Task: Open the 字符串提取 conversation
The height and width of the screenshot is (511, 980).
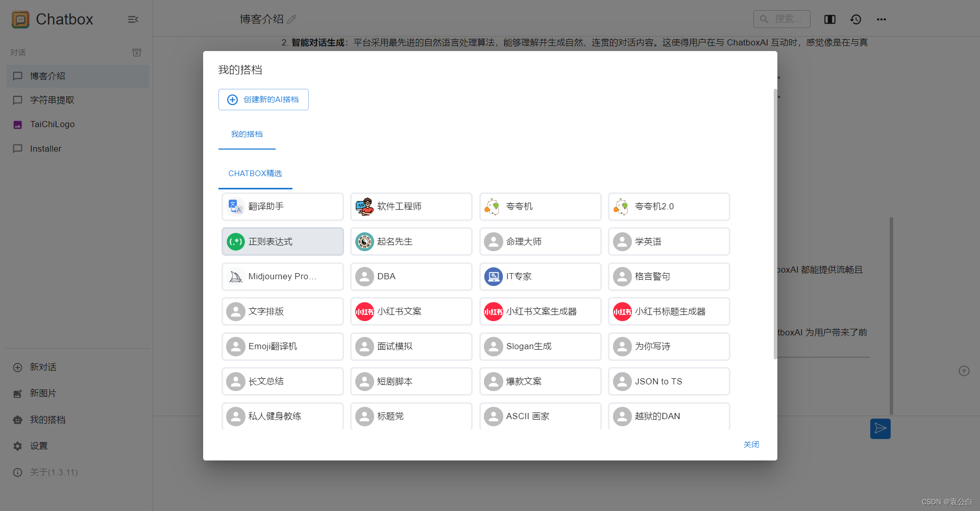Action: coord(78,100)
